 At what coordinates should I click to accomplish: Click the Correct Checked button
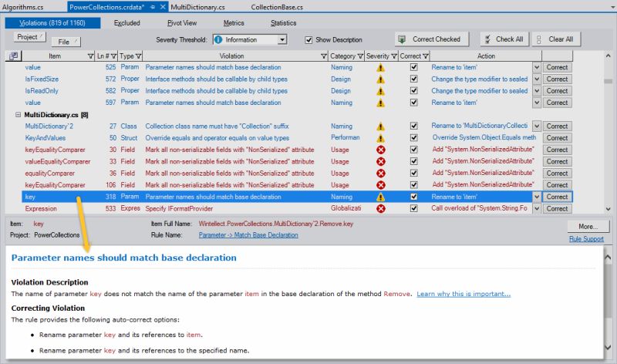432,39
